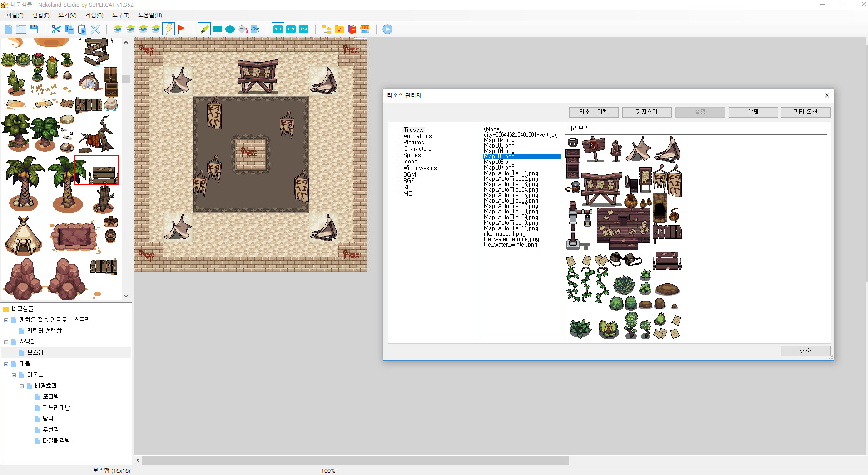Select the rectangle drawing tool
Screen dimensions: 868x475
217,29
